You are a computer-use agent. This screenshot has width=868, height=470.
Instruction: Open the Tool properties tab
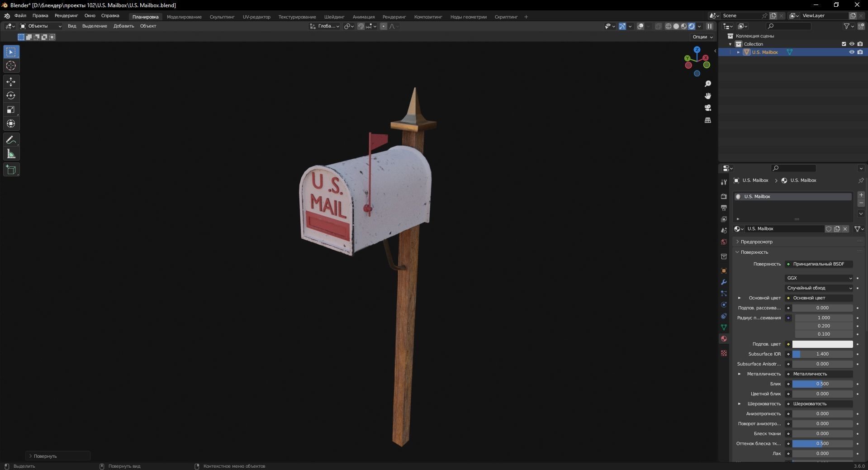click(724, 182)
